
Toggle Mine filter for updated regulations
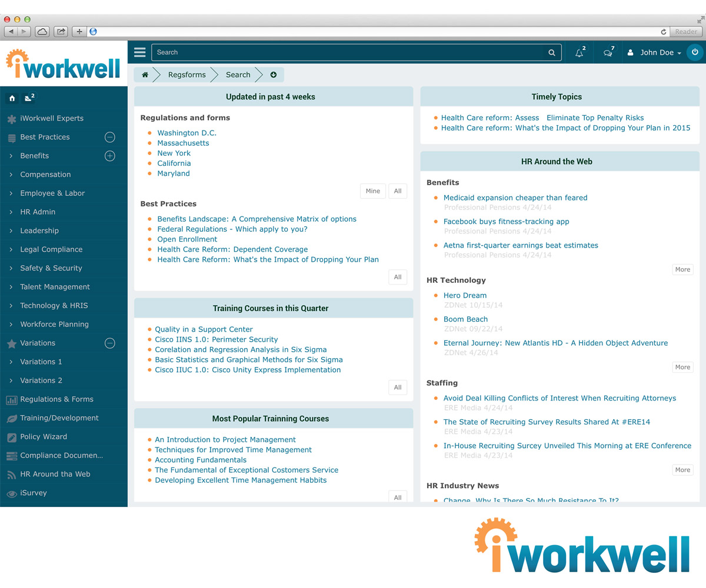372,191
